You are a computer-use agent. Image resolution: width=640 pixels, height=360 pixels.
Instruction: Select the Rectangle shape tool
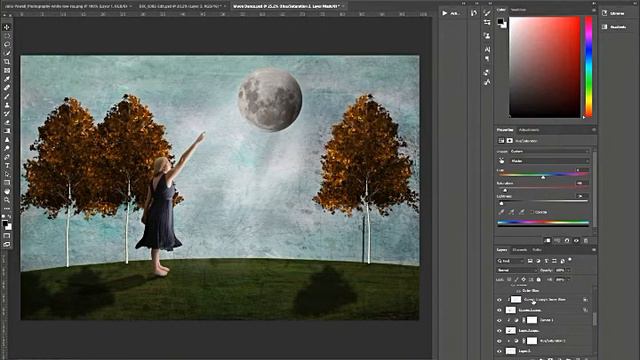point(7,182)
